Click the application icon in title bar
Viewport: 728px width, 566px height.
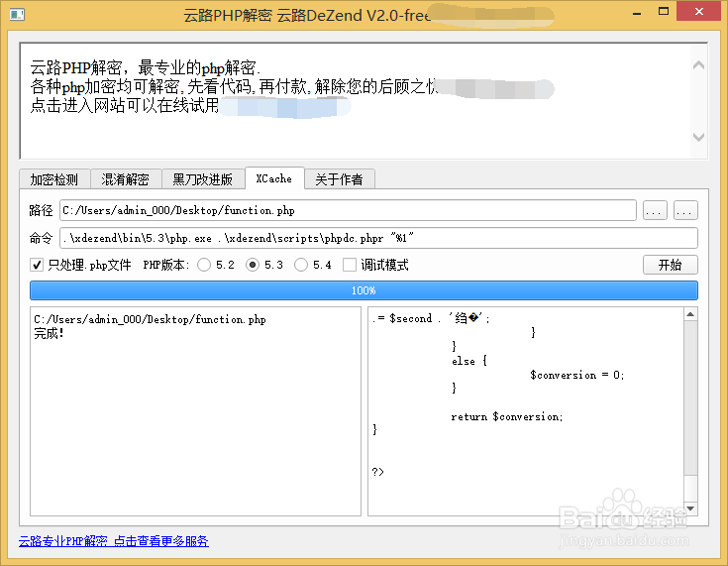click(17, 15)
